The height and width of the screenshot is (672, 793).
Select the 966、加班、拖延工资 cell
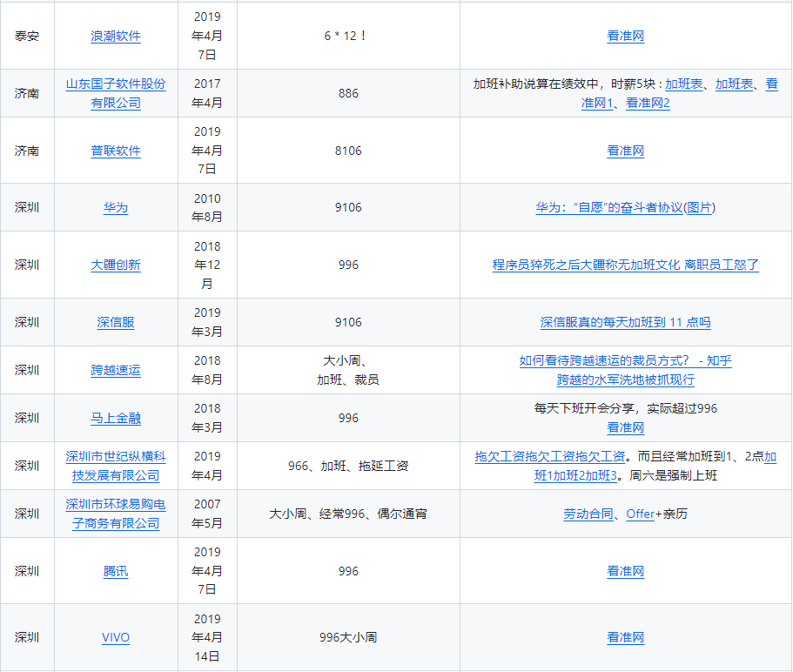[348, 467]
